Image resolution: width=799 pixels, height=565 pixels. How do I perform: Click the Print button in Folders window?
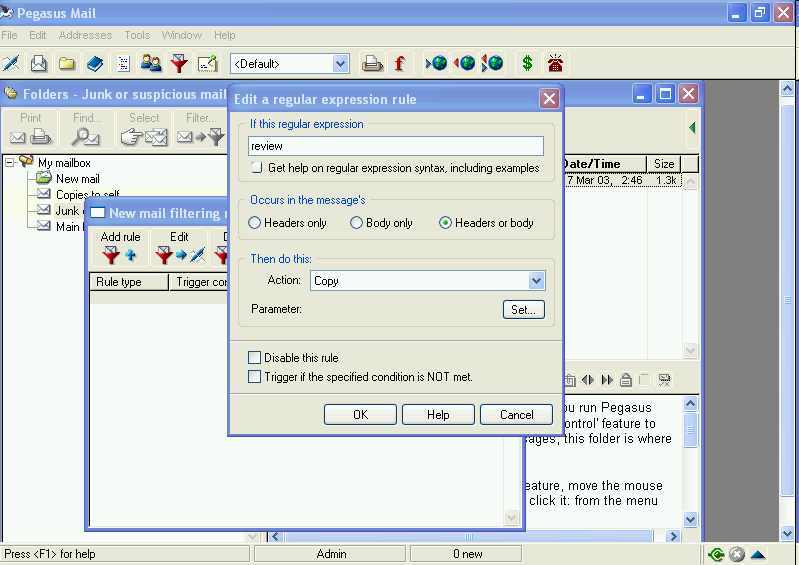(31, 129)
